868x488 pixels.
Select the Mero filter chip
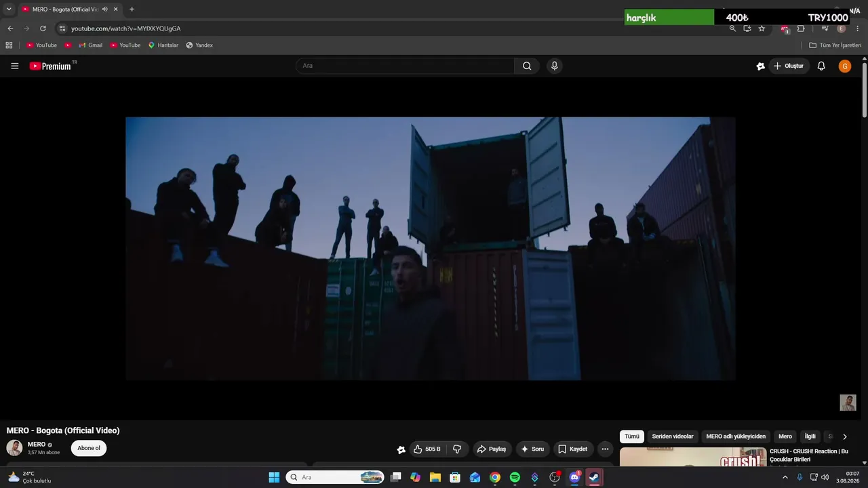(x=785, y=436)
